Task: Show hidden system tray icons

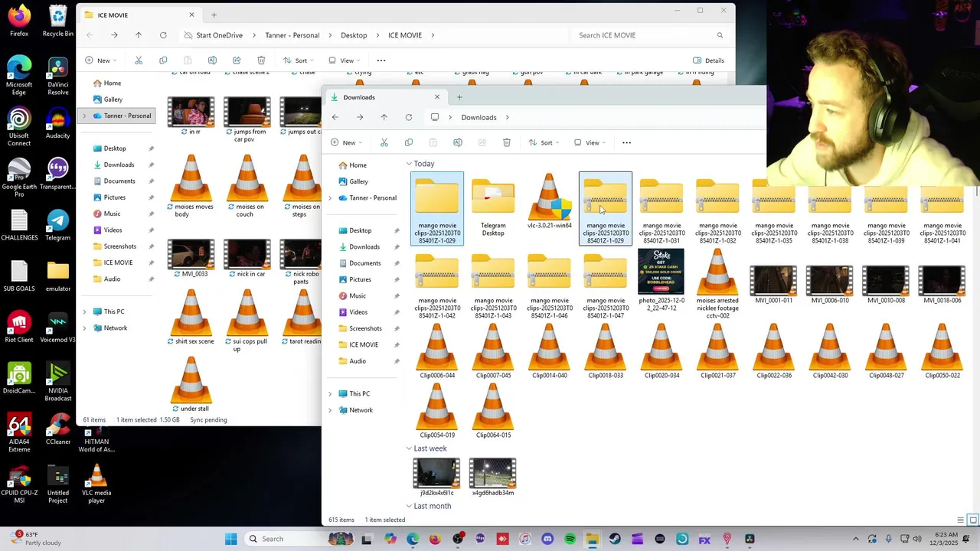Action: pos(855,539)
